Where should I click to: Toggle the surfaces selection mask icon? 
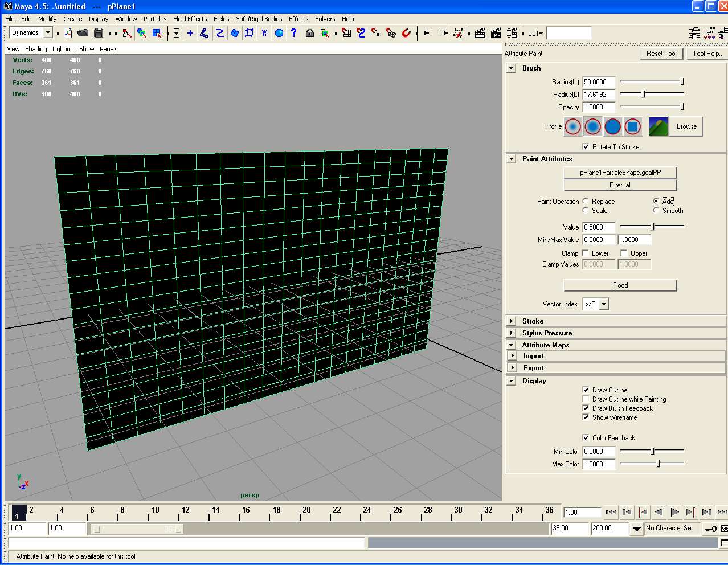point(234,33)
